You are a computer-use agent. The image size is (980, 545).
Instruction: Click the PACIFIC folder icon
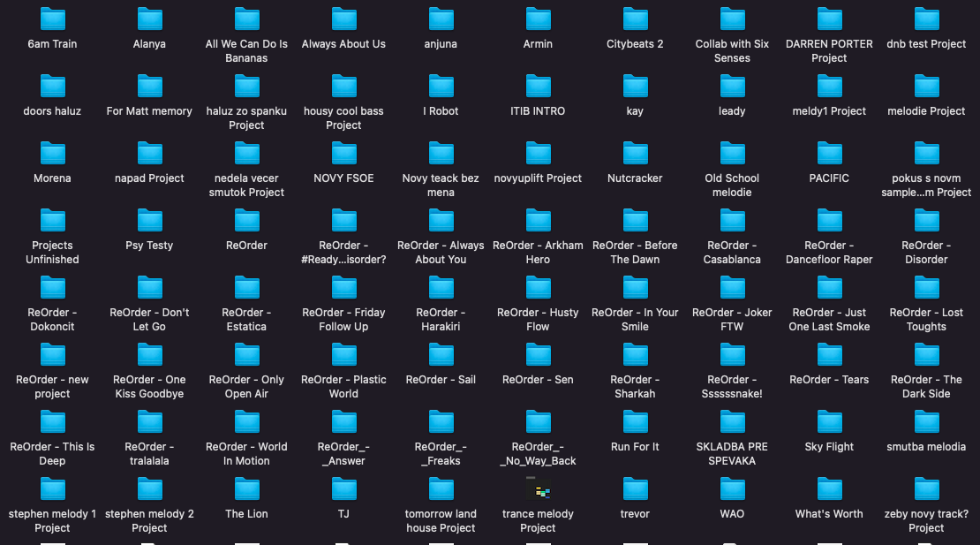829,154
